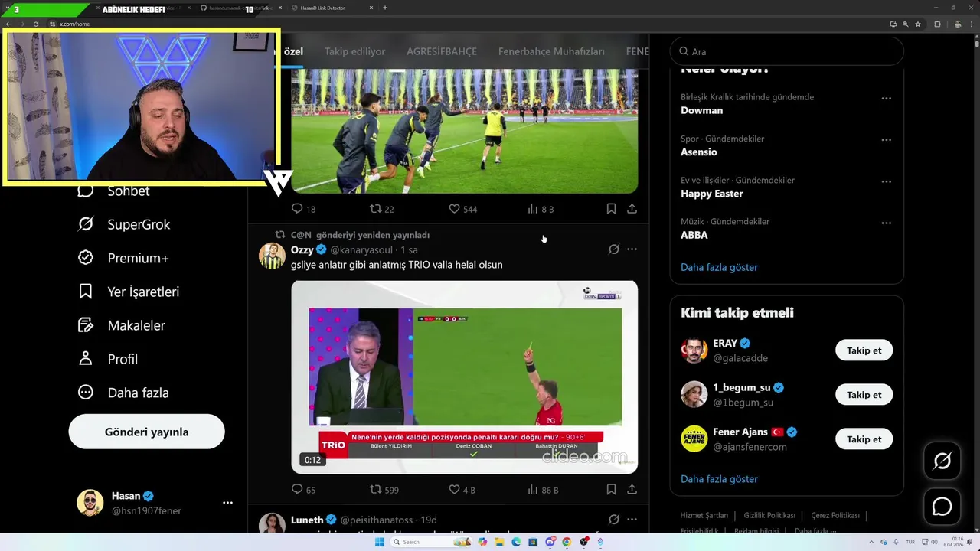Like the post with 544 likes
The image size is (980, 551).
point(462,209)
